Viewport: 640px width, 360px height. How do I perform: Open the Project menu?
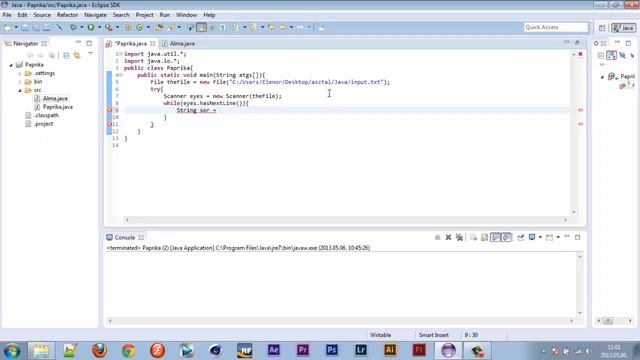coord(144,15)
